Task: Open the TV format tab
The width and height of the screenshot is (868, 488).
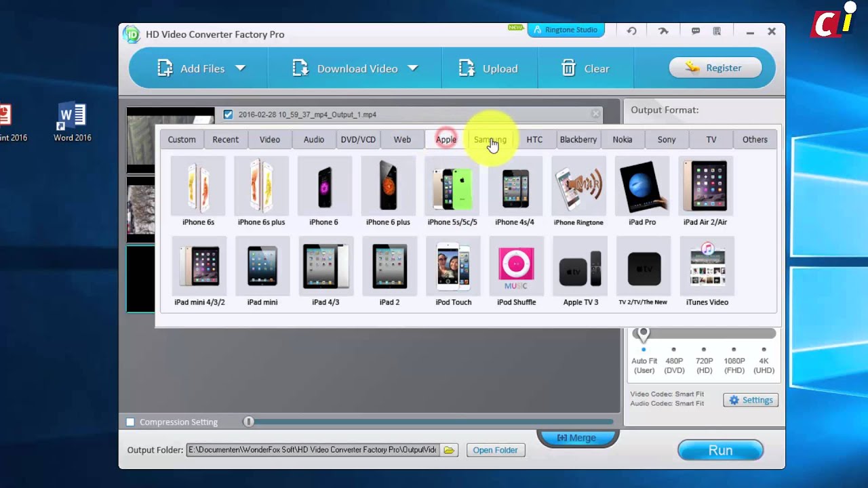Action: tap(711, 140)
